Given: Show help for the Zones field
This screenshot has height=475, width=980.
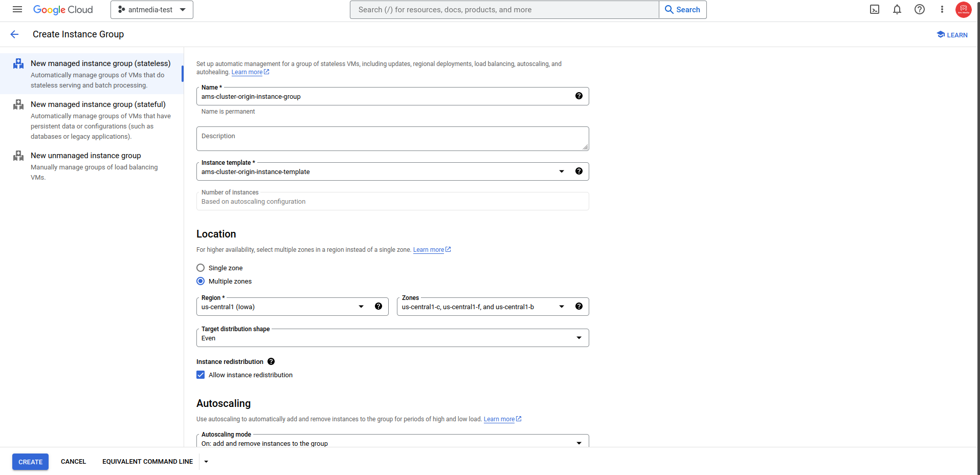Looking at the screenshot, I should click(579, 306).
